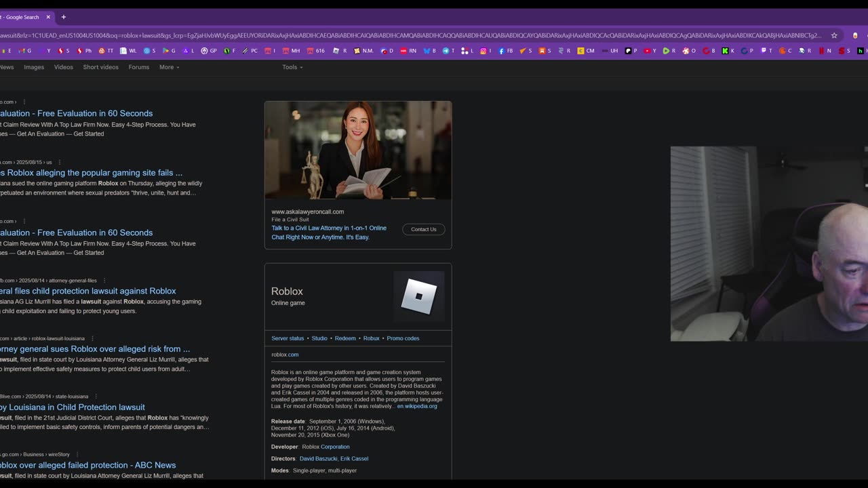
Task: Open the D bookmark
Action: coord(387,51)
